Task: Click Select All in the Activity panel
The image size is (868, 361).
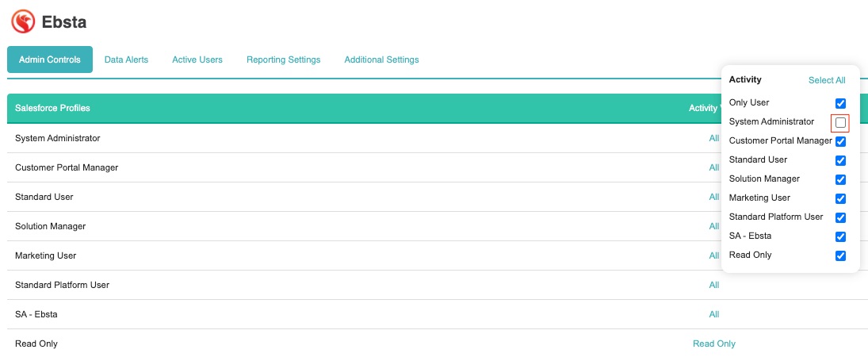Action: tap(827, 80)
